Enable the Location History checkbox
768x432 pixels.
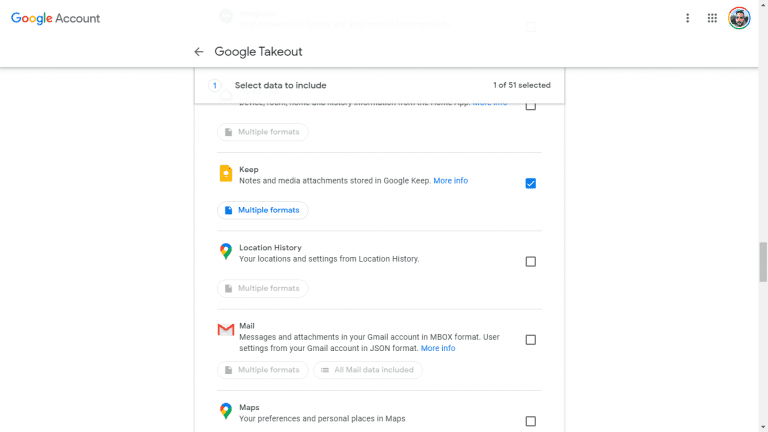[530, 261]
